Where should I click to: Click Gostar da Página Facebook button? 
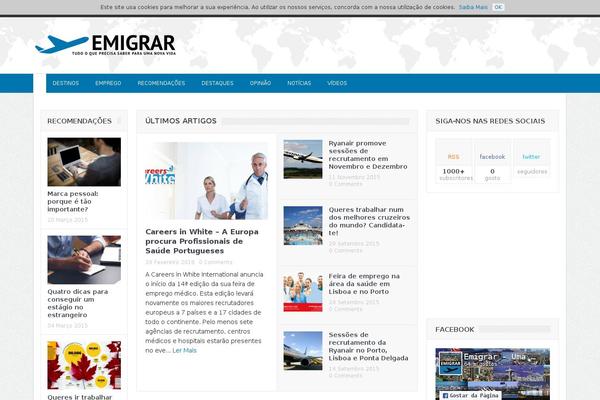click(x=470, y=395)
